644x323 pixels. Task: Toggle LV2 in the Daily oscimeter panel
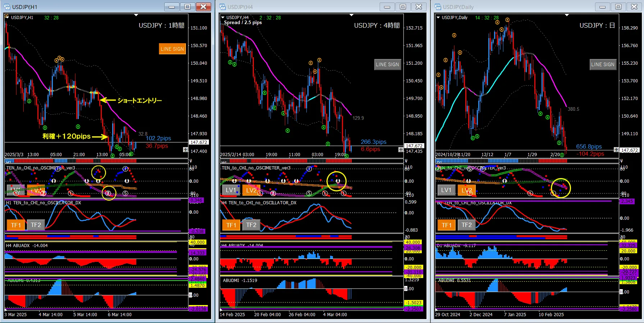[x=467, y=190]
